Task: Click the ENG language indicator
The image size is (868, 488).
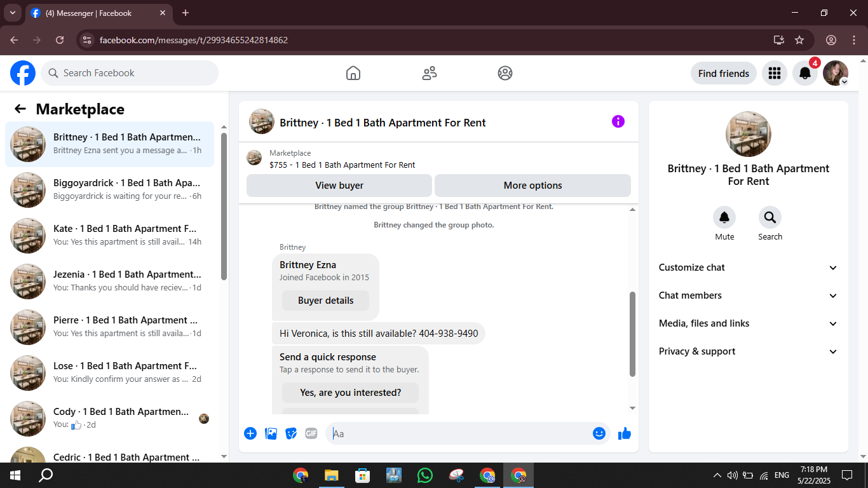Action: (782, 475)
